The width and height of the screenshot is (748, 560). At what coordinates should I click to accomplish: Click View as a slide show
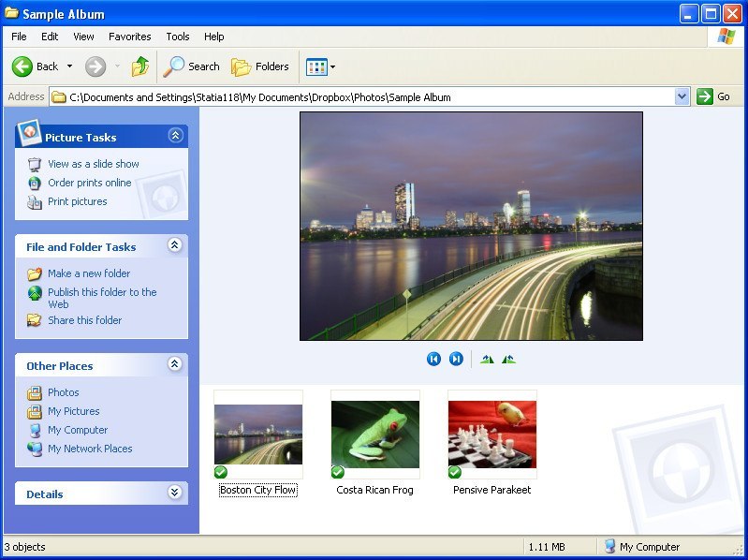94,164
